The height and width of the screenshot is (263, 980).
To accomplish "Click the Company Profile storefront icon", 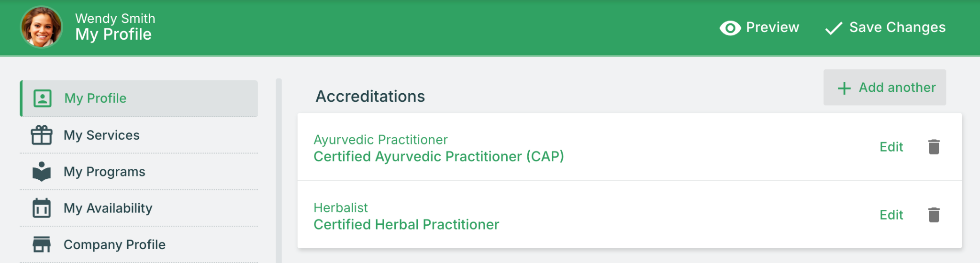I will point(42,244).
